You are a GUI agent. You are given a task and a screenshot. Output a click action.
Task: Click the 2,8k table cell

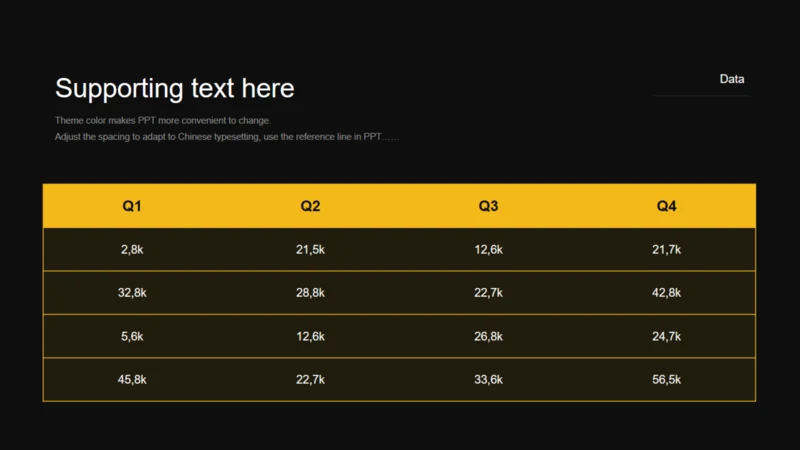coord(132,249)
